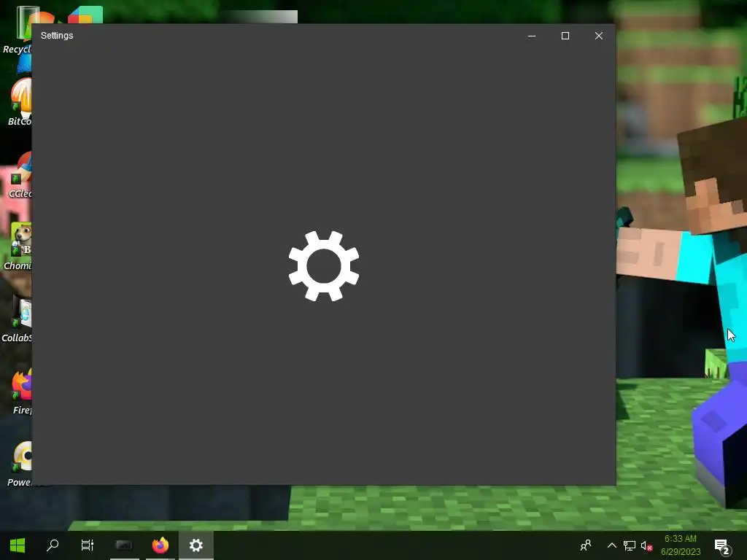Open the dark app next to Task View
This screenshot has height=560, width=747.
124,545
